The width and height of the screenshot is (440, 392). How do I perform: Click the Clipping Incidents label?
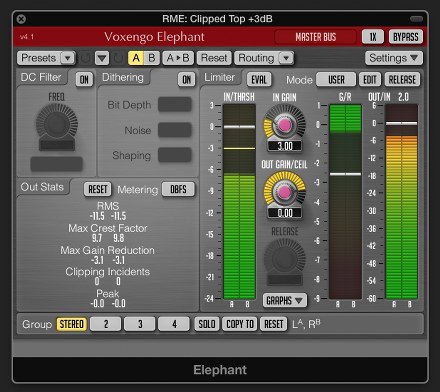(107, 272)
